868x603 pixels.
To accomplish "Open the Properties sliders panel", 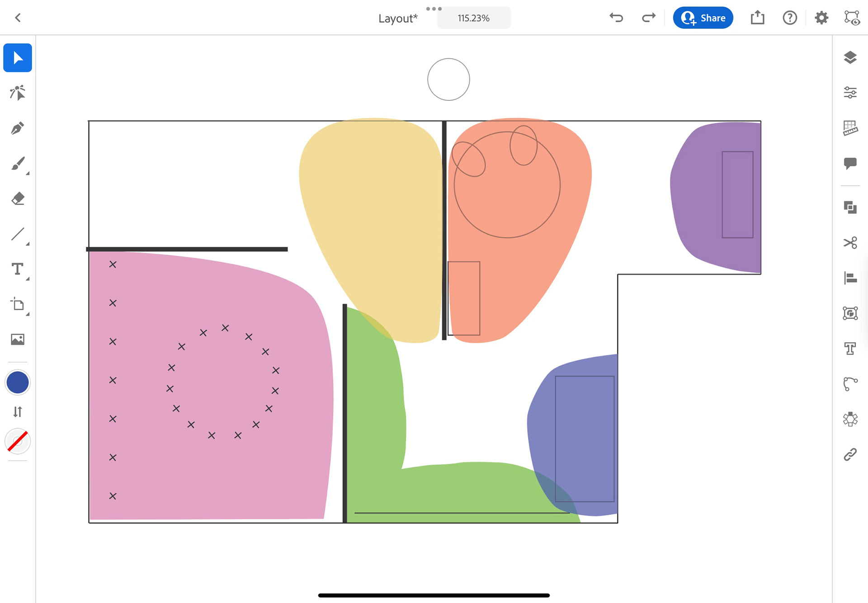I will (850, 93).
